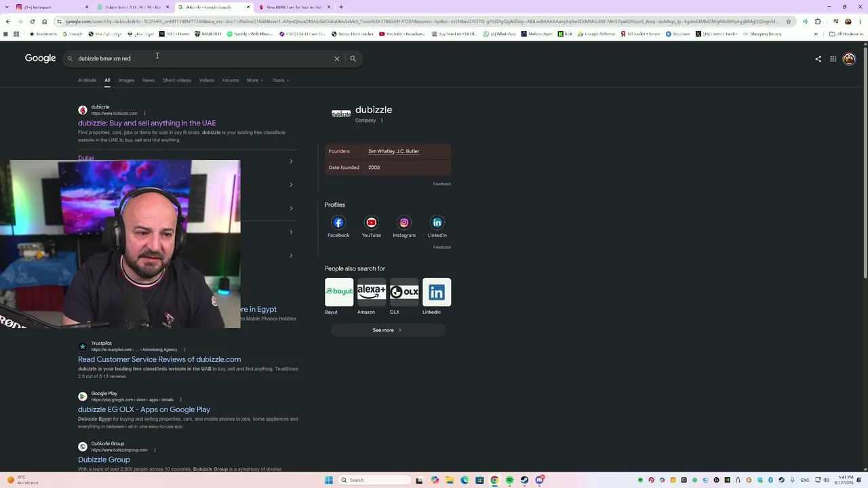Switch to the Videos results tab
Viewport: 868px width, 488px height.
207,80
